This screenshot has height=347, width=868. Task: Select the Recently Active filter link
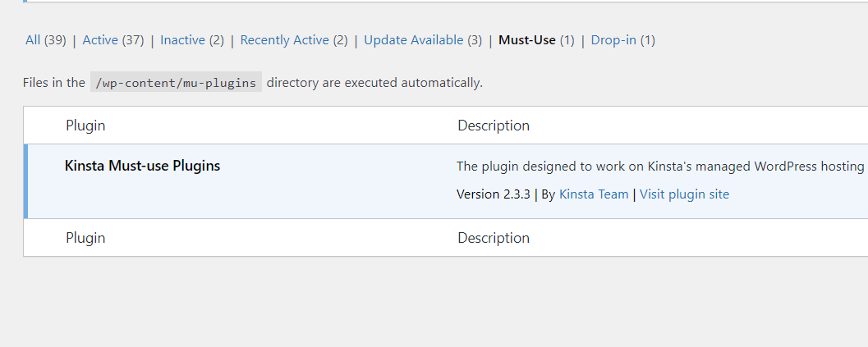[293, 40]
